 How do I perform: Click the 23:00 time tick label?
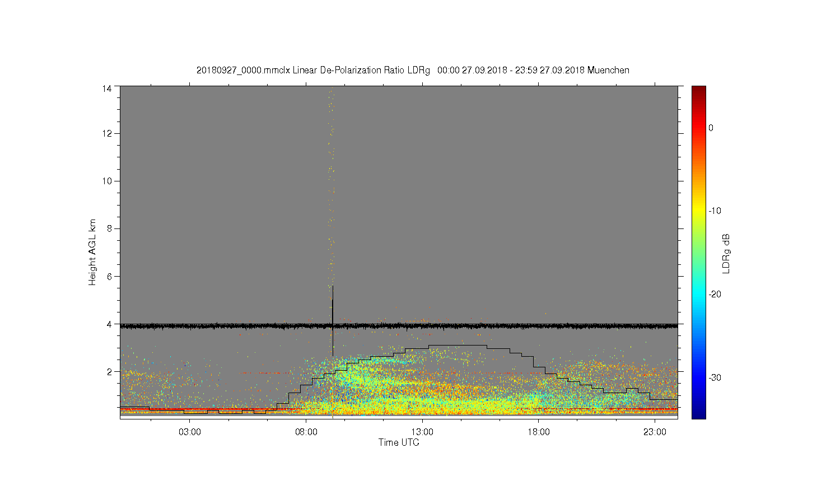[x=655, y=432]
